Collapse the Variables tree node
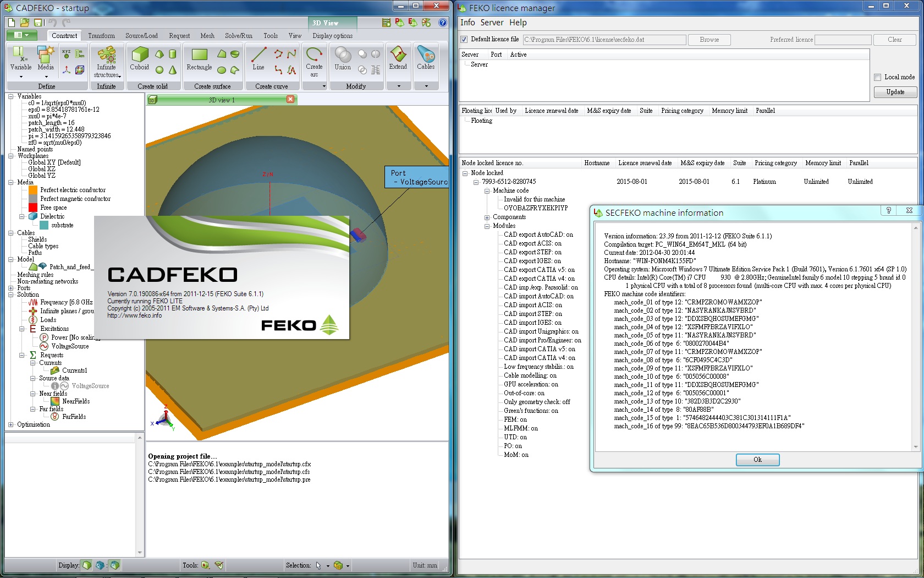Image resolution: width=924 pixels, height=578 pixels. pos(10,96)
